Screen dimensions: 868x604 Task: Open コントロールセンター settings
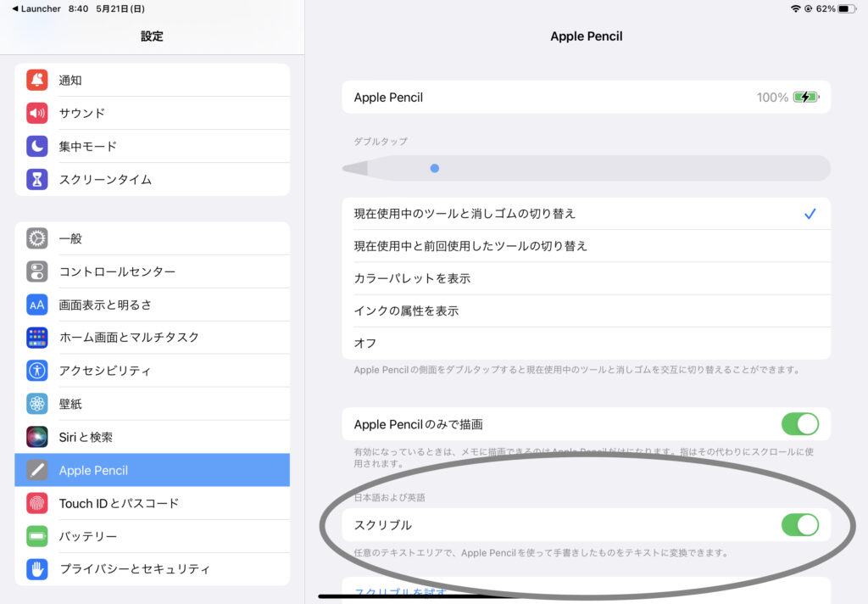tap(153, 271)
